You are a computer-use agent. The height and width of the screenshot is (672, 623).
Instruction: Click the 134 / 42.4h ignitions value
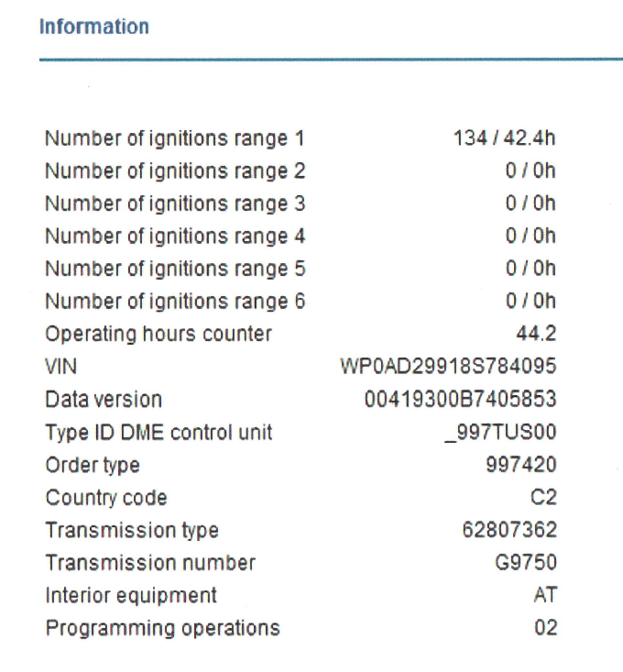point(504,138)
